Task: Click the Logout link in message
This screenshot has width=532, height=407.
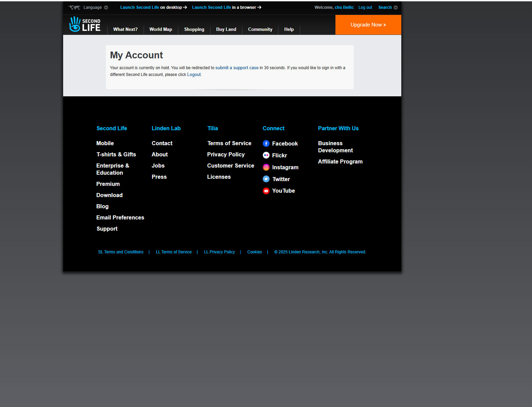Action: [194, 75]
